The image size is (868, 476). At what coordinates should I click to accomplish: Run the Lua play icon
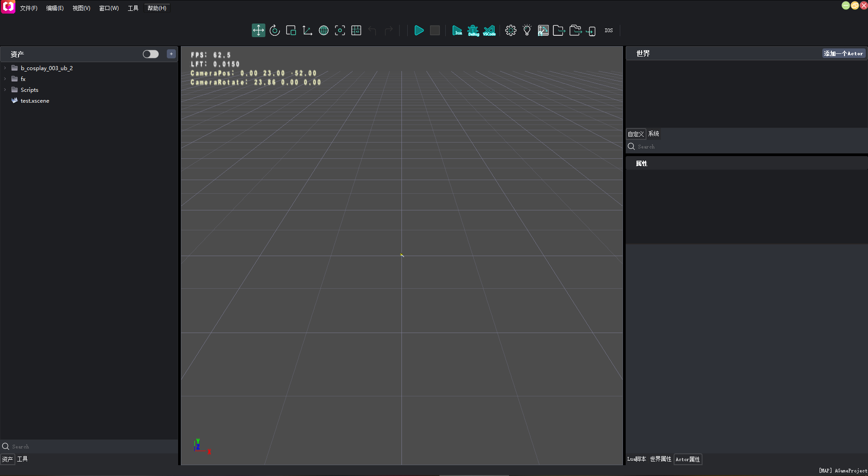coord(457,30)
